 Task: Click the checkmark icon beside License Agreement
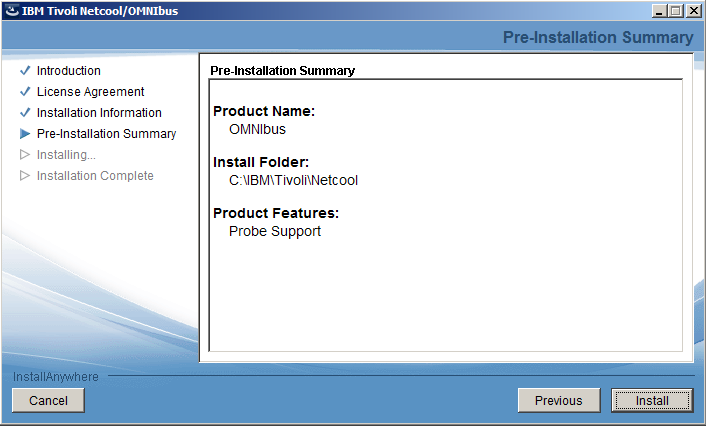pyautogui.click(x=25, y=91)
